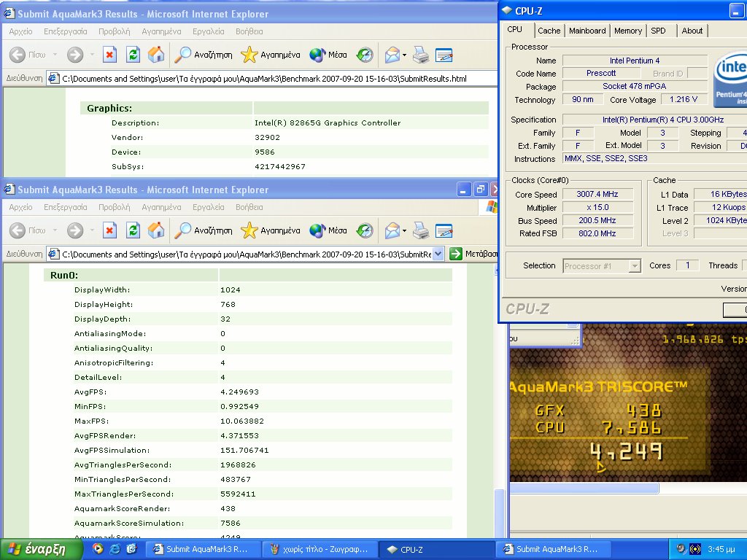This screenshot has width=747, height=560.
Task: Switch to the About tab in CPU-Z
Action: point(692,31)
